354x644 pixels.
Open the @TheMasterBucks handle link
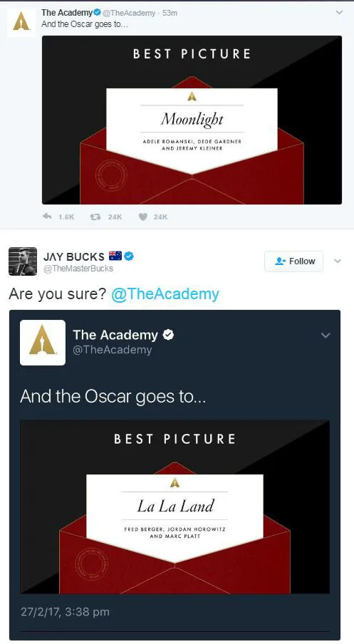click(78, 268)
